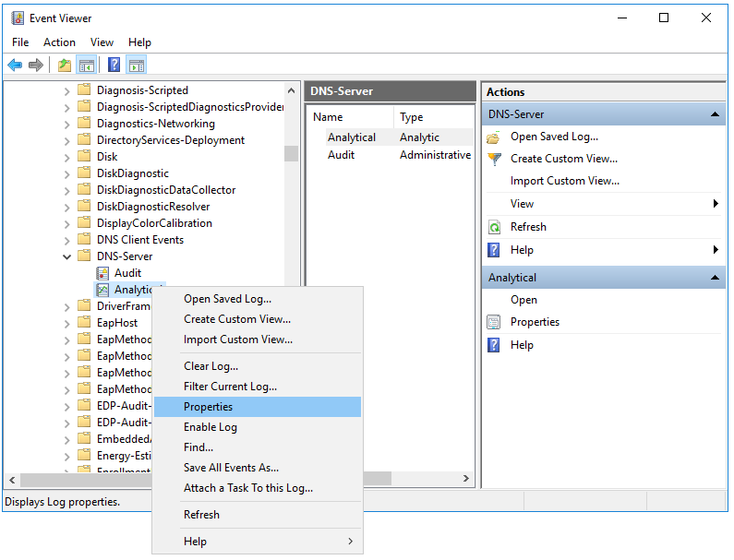
Task: Select the Audit log icon under DNS-Server tree
Action: [x=103, y=273]
